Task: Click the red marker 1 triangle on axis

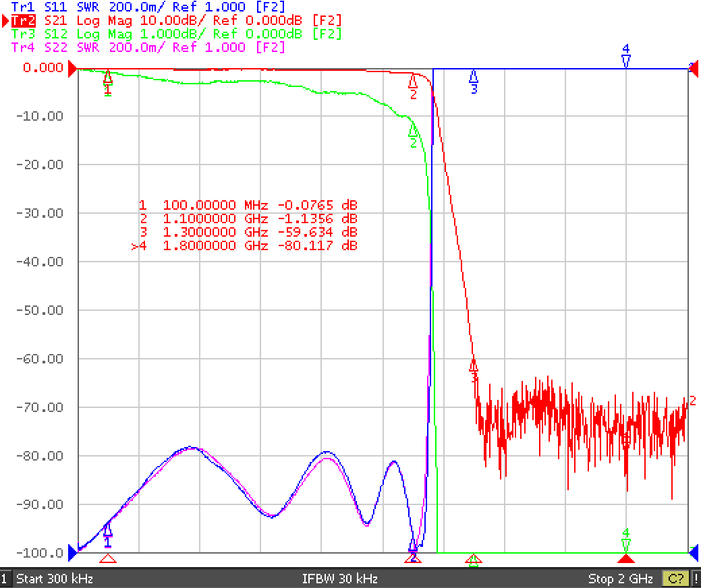Action: coord(107,558)
